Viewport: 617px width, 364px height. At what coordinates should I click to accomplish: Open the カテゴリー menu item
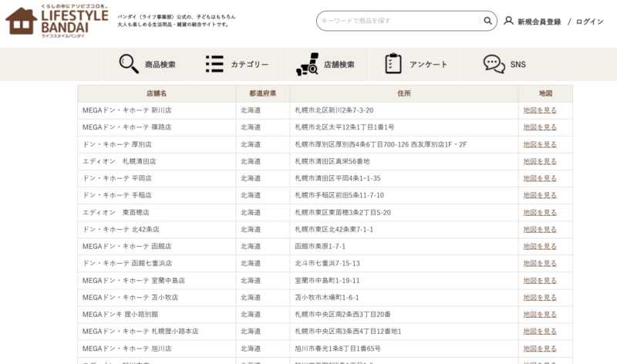click(249, 65)
